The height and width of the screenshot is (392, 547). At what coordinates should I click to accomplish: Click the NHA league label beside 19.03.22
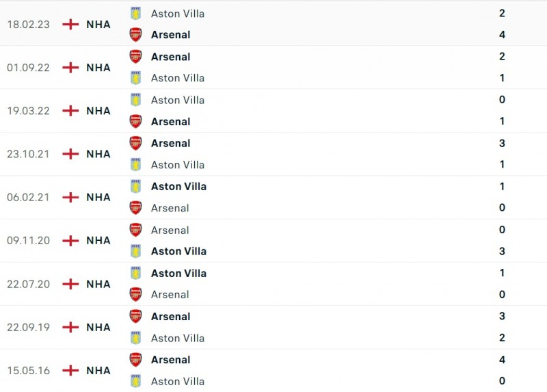98,111
